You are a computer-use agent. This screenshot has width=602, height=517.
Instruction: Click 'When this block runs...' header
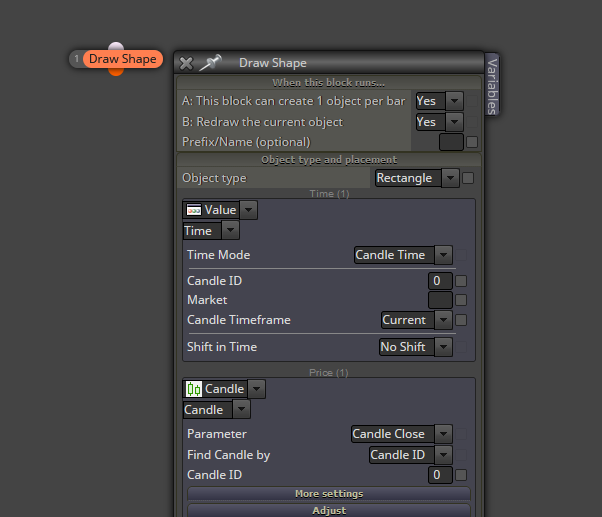click(x=329, y=83)
